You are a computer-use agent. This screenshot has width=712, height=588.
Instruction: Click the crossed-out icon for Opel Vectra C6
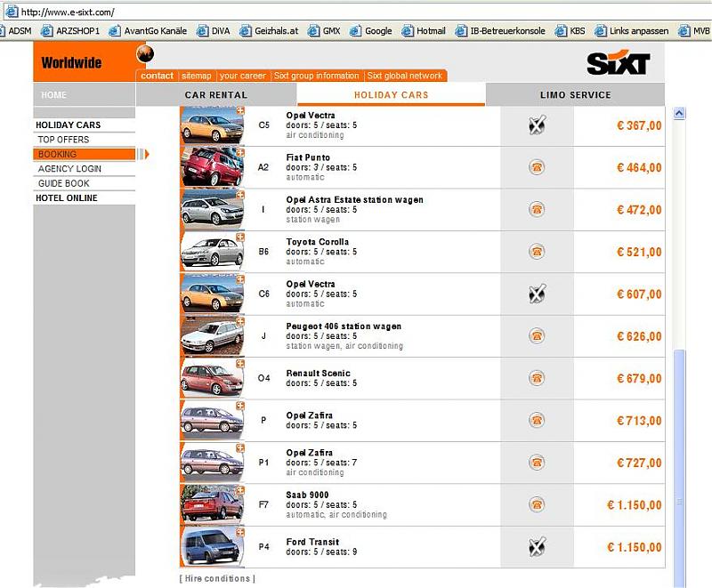coord(537,294)
